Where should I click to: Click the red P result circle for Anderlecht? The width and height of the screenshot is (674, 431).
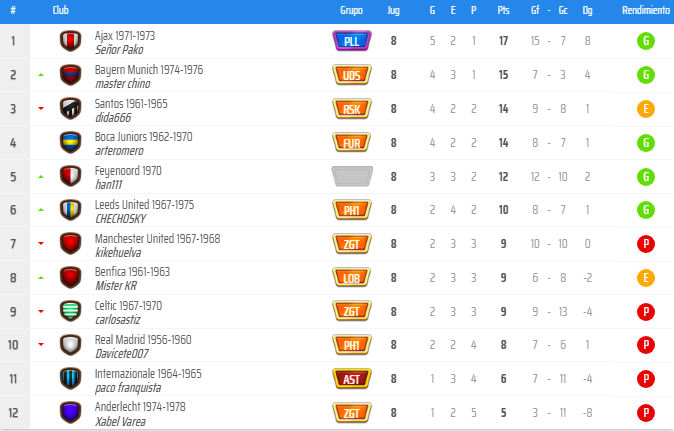pos(646,413)
